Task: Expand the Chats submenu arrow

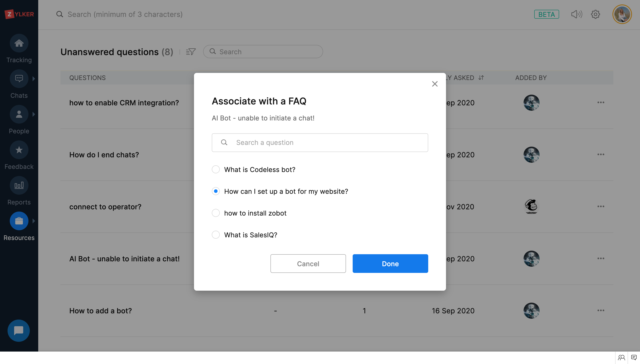Action: (34, 79)
